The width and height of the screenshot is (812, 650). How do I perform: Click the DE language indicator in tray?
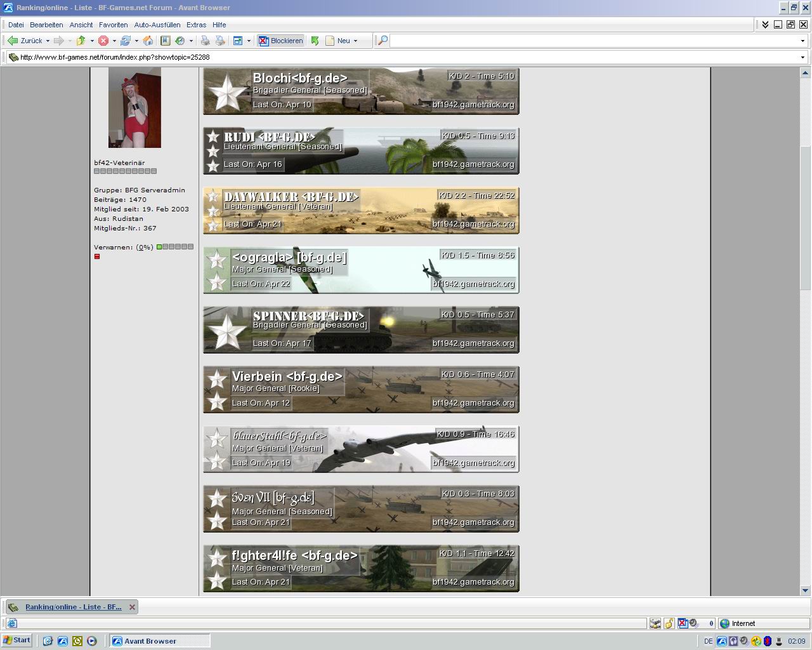pyautogui.click(x=709, y=641)
